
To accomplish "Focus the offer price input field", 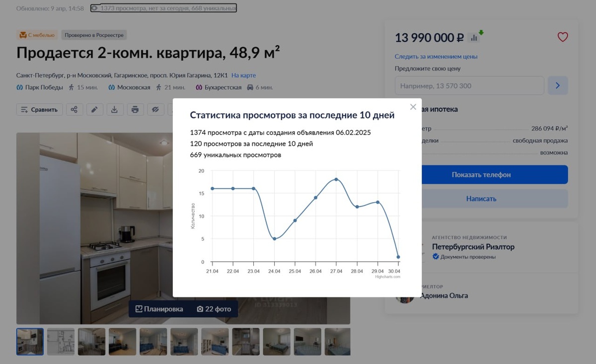I will click(469, 86).
